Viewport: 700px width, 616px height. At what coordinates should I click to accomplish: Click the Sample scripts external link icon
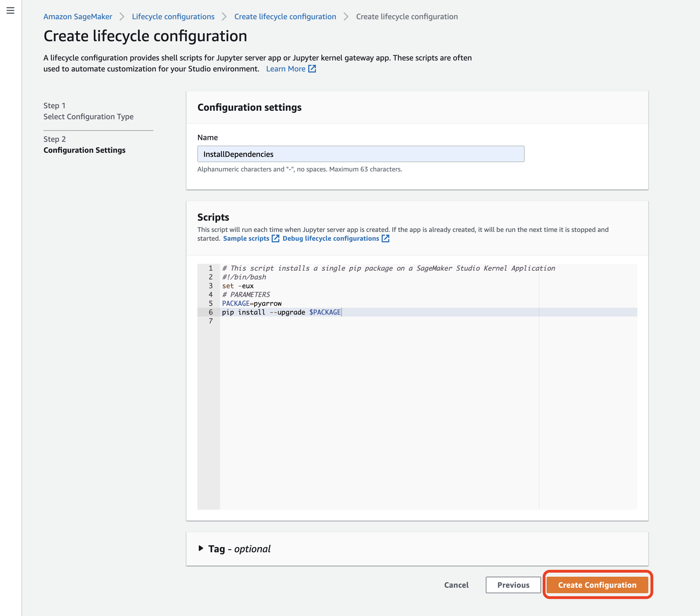tap(276, 238)
